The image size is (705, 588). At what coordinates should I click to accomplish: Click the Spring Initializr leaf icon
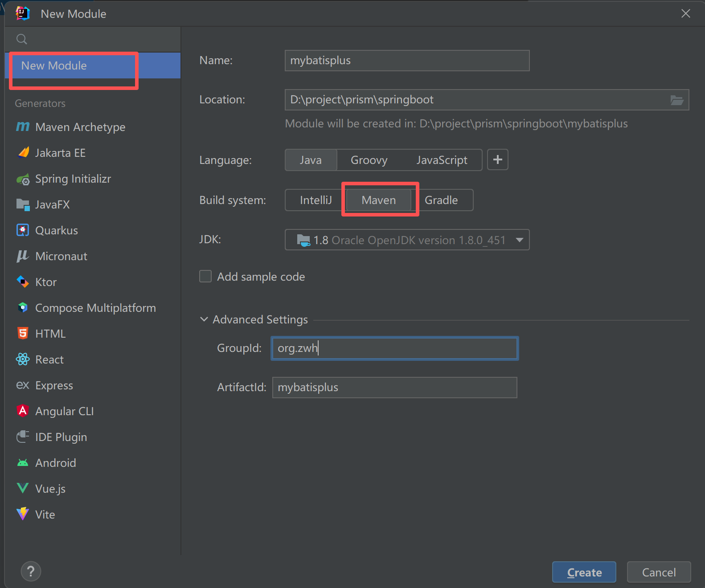coord(23,179)
